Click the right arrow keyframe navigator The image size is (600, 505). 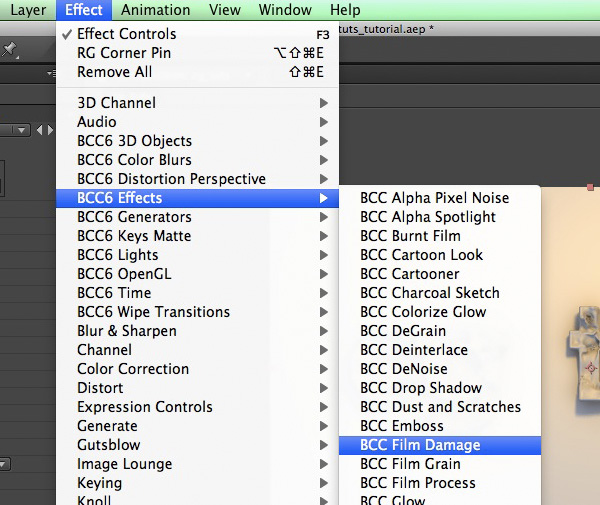[x=51, y=130]
